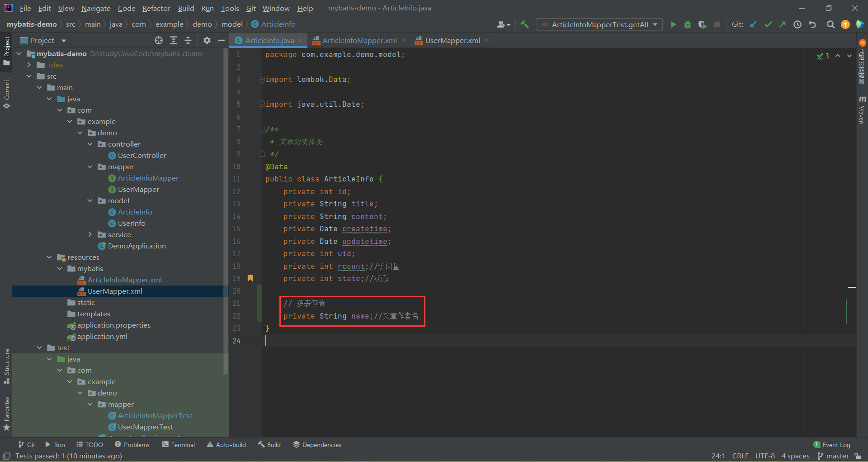The height and width of the screenshot is (462, 868).
Task: Commit changes via the green checkmark
Action: click(768, 24)
